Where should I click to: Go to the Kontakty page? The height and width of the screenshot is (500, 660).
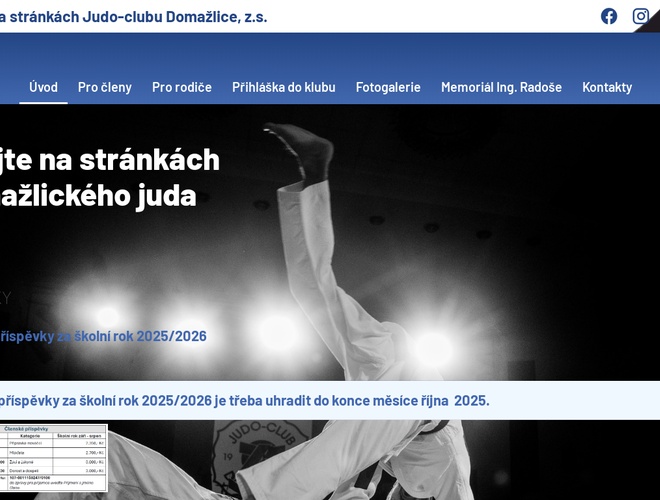click(x=607, y=87)
